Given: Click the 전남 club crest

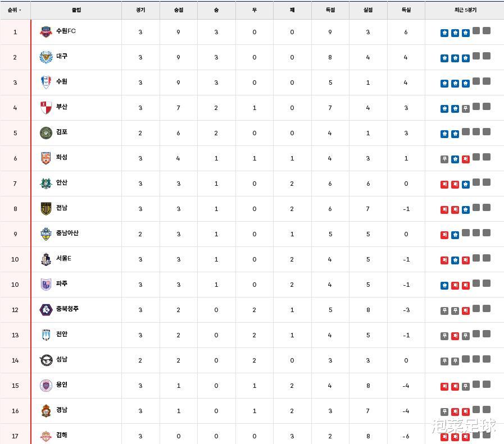Looking at the screenshot, I should point(46,209).
